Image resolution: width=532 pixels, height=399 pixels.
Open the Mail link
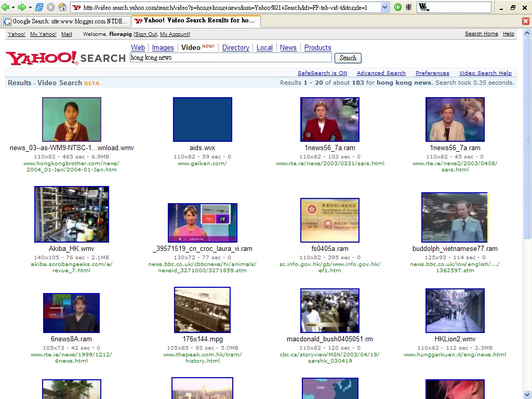66,34
